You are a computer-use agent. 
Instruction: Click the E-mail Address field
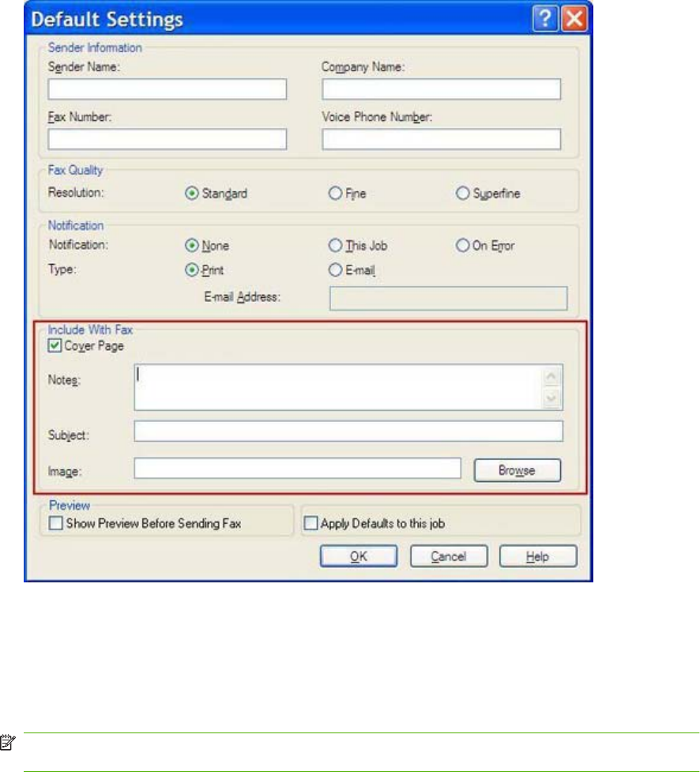[x=449, y=299]
